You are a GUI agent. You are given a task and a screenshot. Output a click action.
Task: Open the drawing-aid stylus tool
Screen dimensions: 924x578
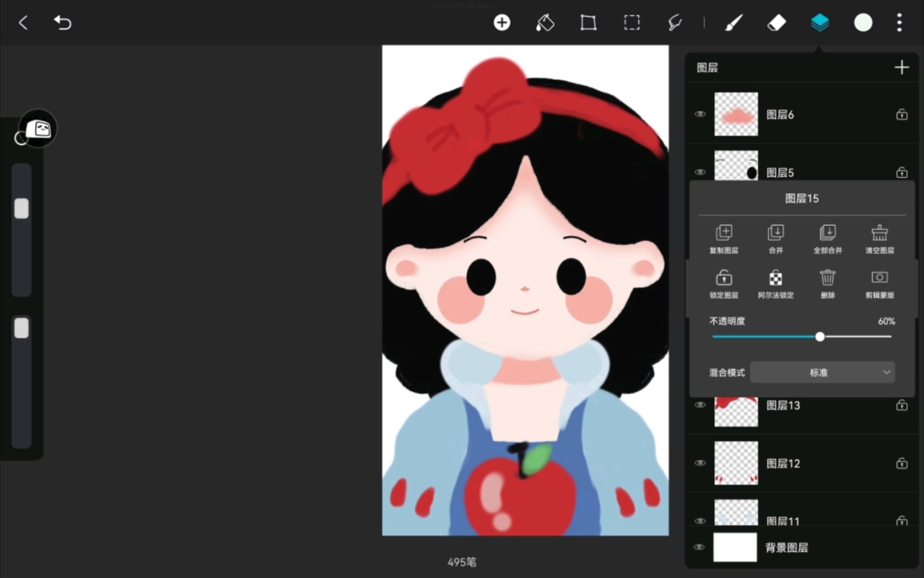pos(675,22)
